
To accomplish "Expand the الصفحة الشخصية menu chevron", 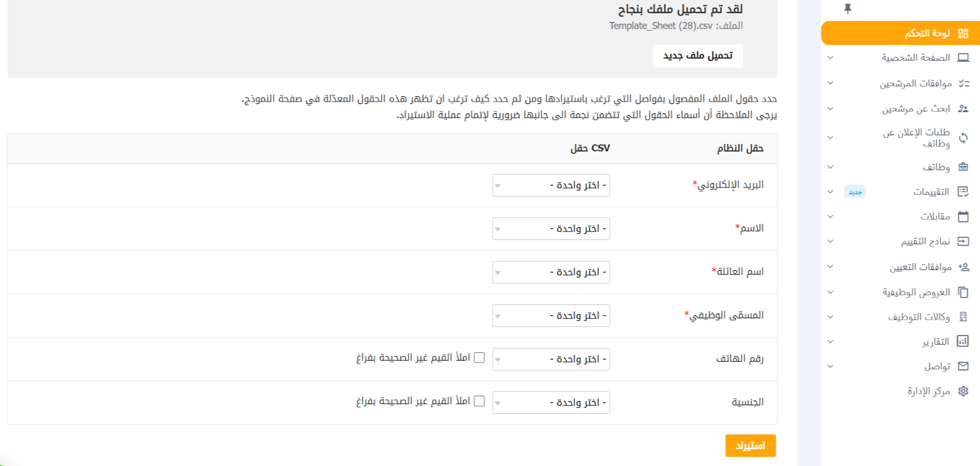I will point(831,58).
